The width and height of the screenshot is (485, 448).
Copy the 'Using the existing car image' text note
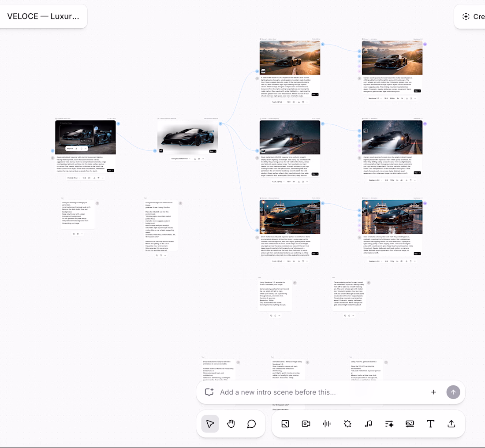point(74,234)
